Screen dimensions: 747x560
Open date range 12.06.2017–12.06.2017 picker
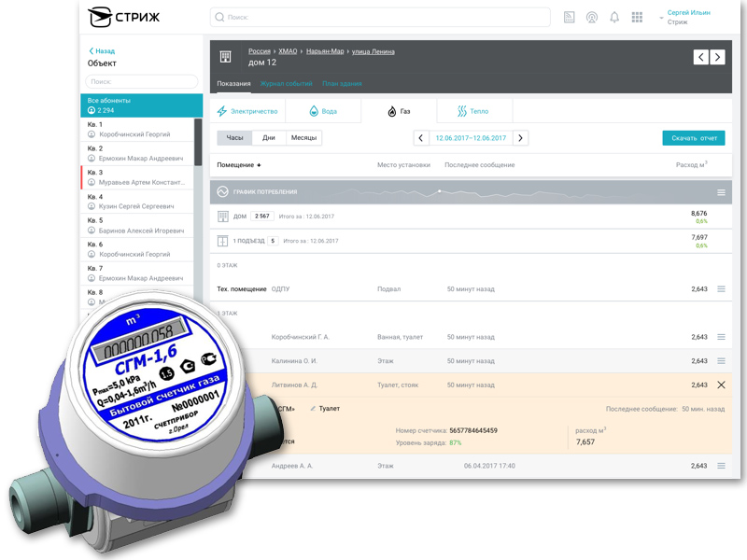click(x=471, y=138)
